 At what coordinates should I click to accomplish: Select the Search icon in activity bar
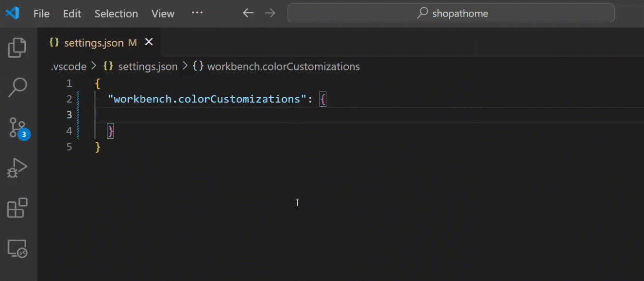pos(17,87)
